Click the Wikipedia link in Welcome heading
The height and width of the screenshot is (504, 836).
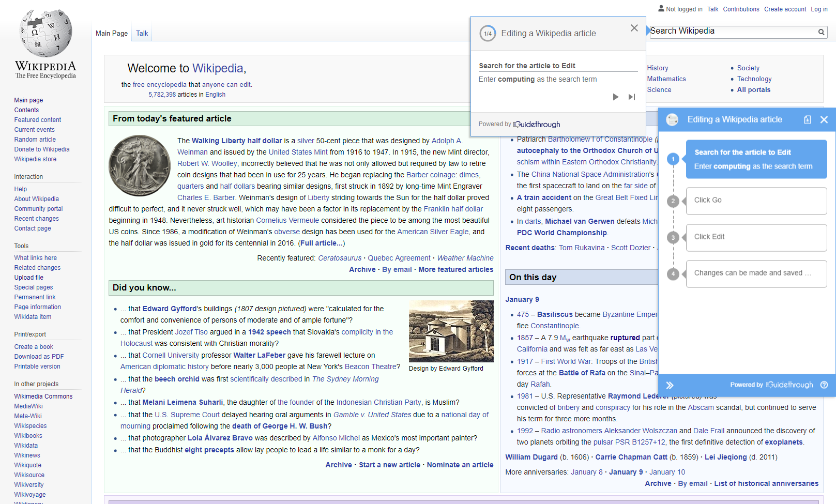(218, 68)
